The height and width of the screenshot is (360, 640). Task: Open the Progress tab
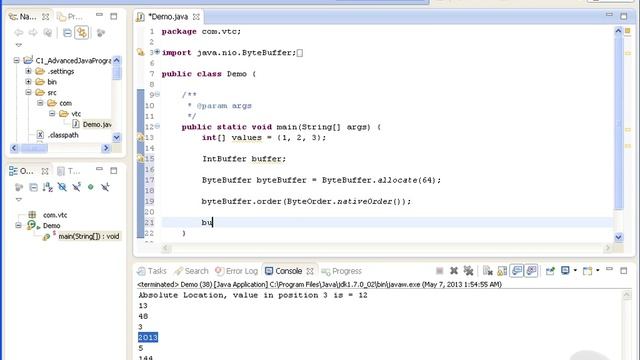(342, 271)
